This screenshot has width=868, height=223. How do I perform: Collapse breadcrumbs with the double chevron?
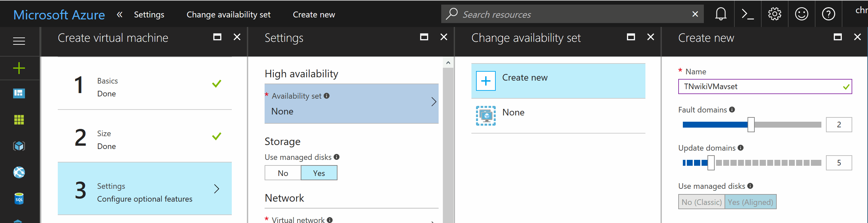[x=119, y=14]
